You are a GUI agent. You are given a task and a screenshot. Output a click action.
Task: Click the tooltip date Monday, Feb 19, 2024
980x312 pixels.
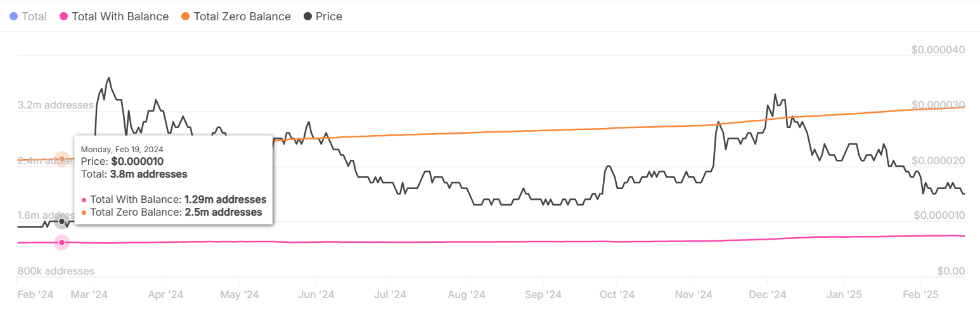pyautogui.click(x=122, y=150)
